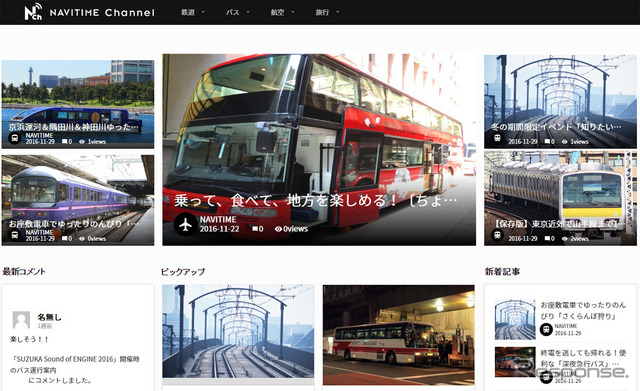Open the お座敷電車 article in 新着記事
This screenshot has width=640, height=391.
click(x=583, y=310)
